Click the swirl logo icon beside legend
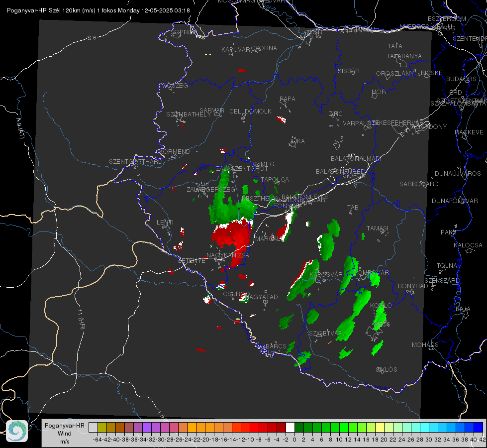The image size is (487, 448). pyautogui.click(x=17, y=431)
